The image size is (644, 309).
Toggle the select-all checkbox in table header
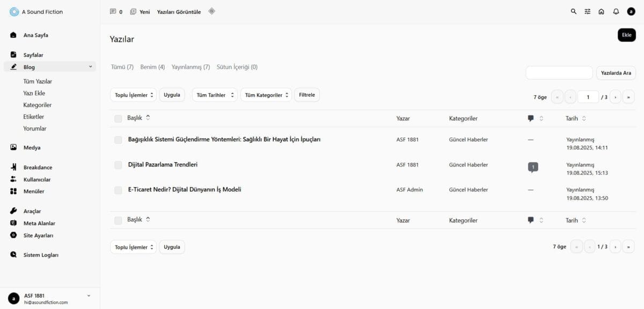(x=118, y=118)
